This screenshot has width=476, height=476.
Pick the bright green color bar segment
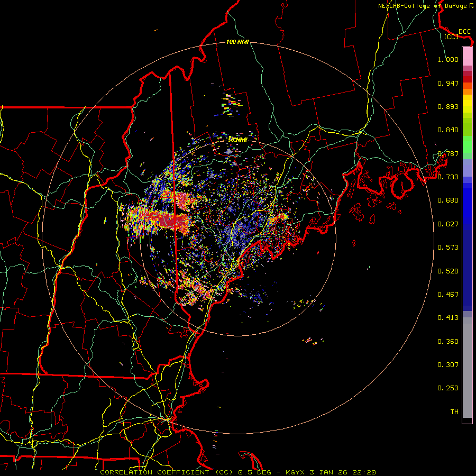(x=467, y=144)
